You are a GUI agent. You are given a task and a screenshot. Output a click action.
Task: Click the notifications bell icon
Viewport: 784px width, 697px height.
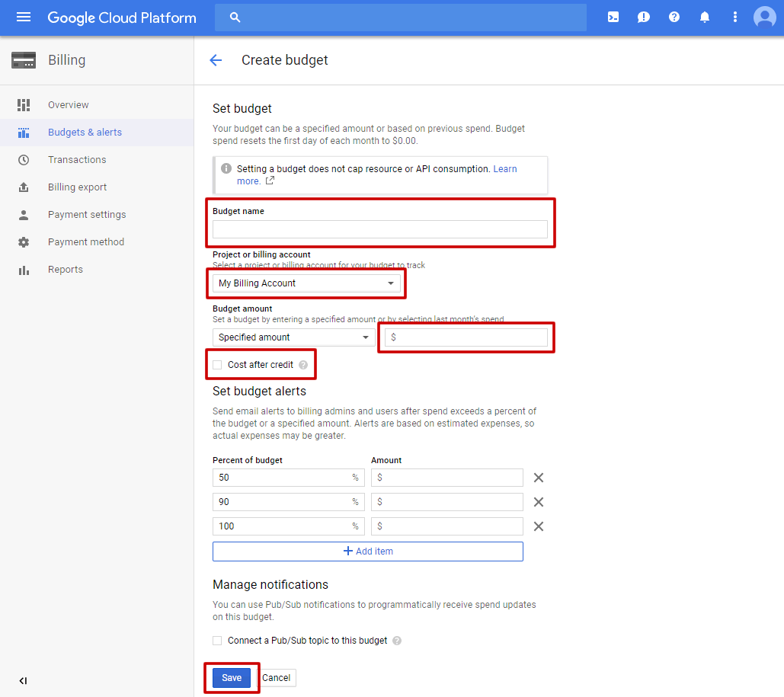(704, 17)
